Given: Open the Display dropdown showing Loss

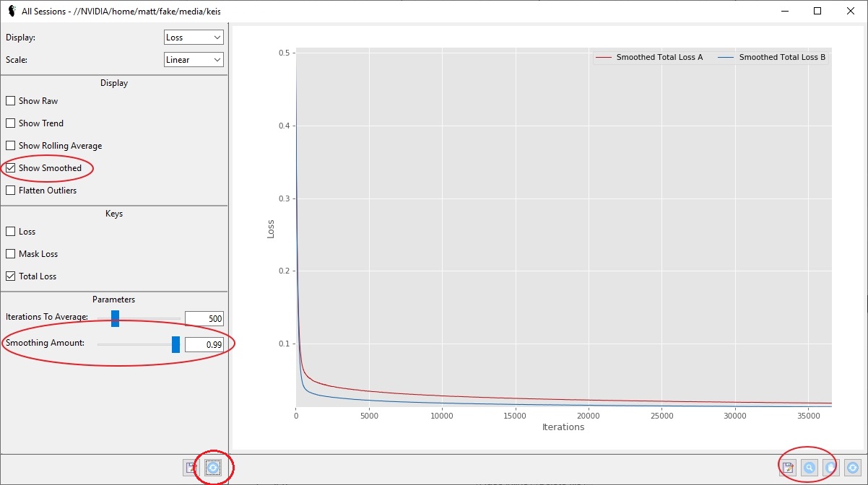Looking at the screenshot, I should 194,38.
